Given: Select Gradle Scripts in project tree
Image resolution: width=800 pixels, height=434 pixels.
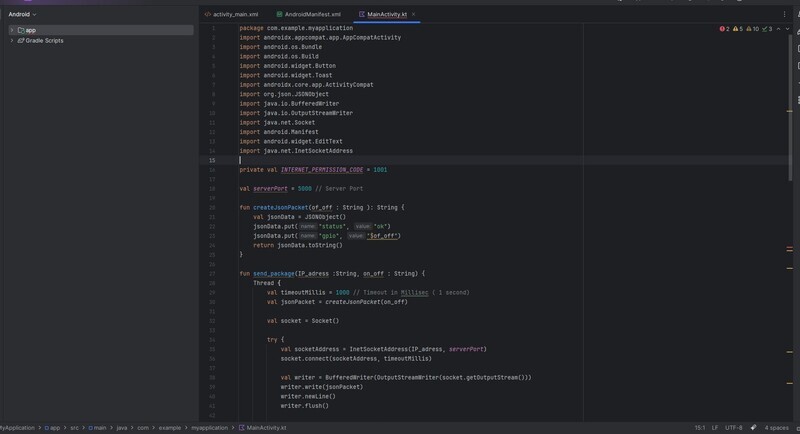Looking at the screenshot, I should tap(41, 40).
